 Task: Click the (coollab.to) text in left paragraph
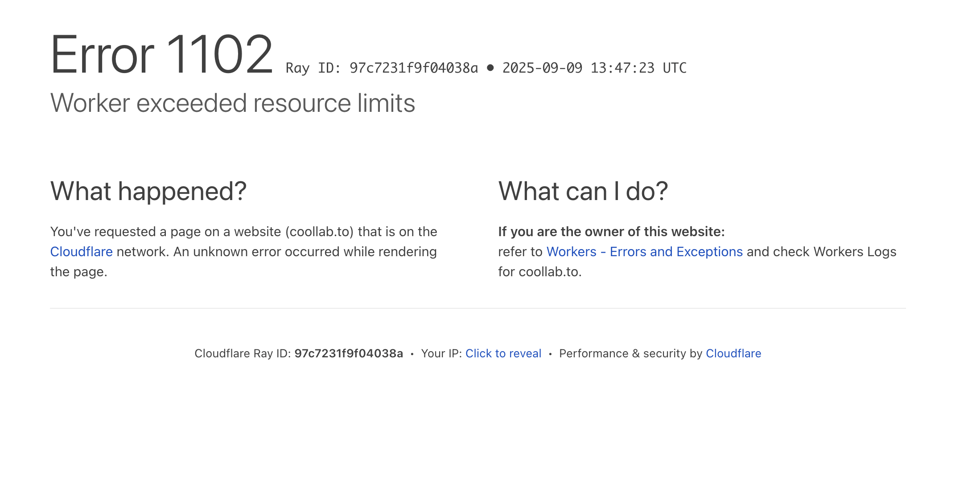coord(319,232)
